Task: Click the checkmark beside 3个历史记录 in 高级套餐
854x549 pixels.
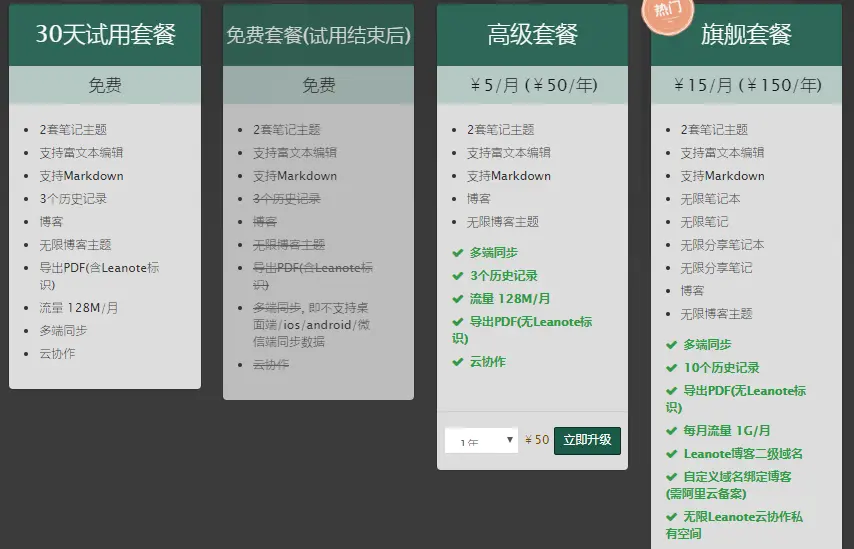Action: point(458,276)
